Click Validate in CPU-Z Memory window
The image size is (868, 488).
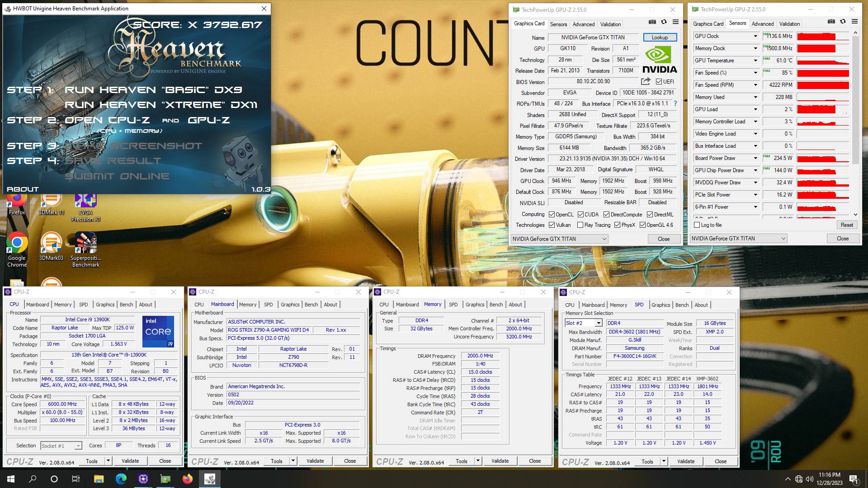coord(500,461)
